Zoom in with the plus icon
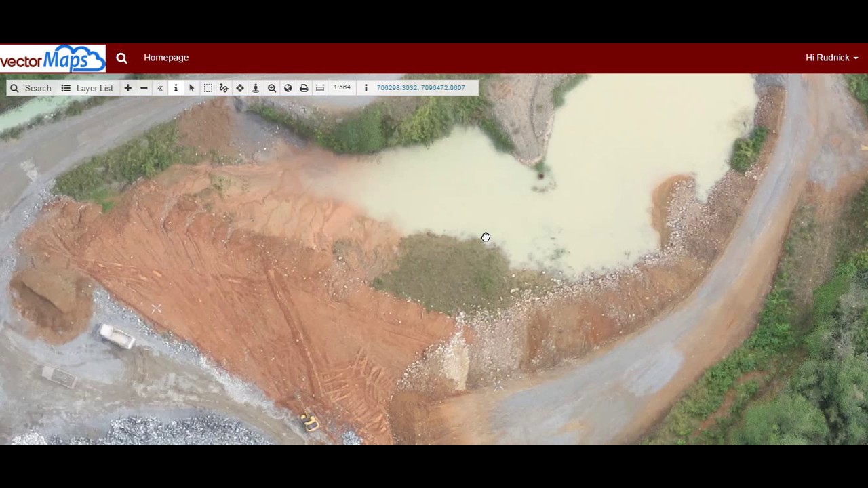868x488 pixels. 127,88
